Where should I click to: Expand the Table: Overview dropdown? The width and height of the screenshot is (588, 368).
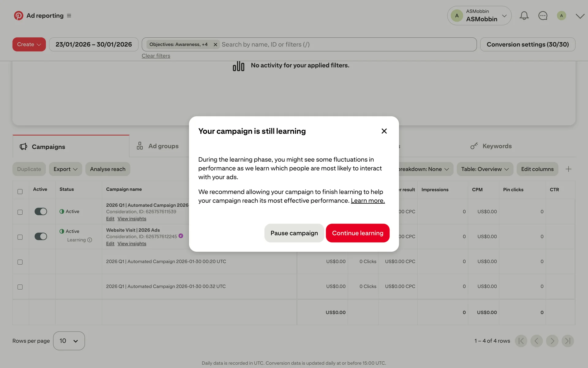click(484, 169)
